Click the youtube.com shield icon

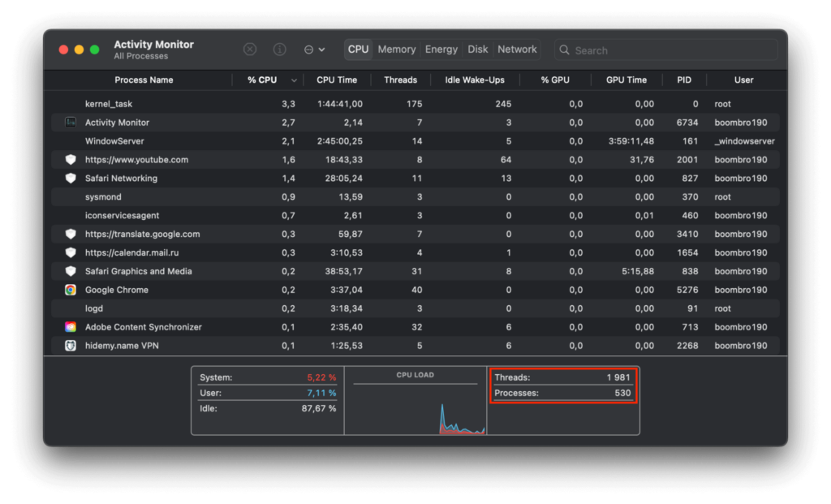pyautogui.click(x=71, y=160)
